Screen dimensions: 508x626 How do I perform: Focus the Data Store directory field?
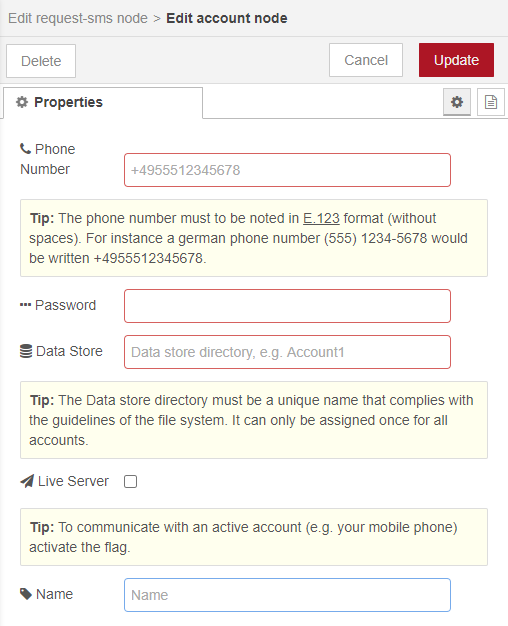click(x=288, y=352)
